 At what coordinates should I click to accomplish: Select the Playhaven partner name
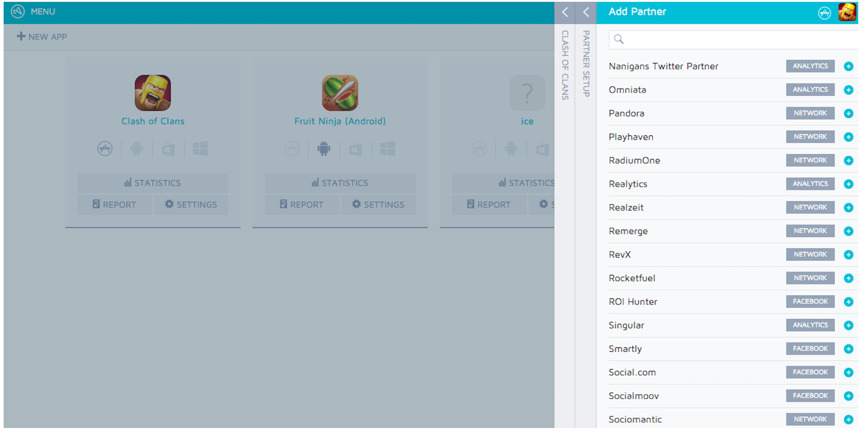coord(631,137)
